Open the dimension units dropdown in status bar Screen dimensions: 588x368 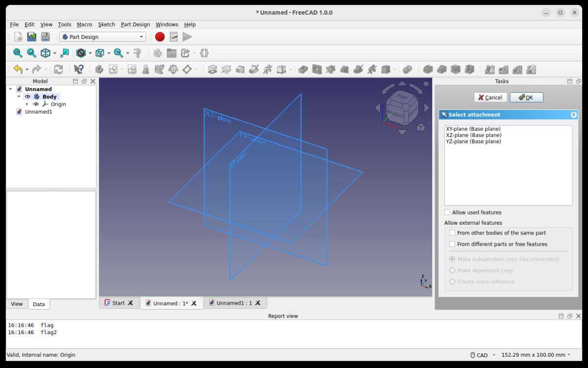pos(537,355)
